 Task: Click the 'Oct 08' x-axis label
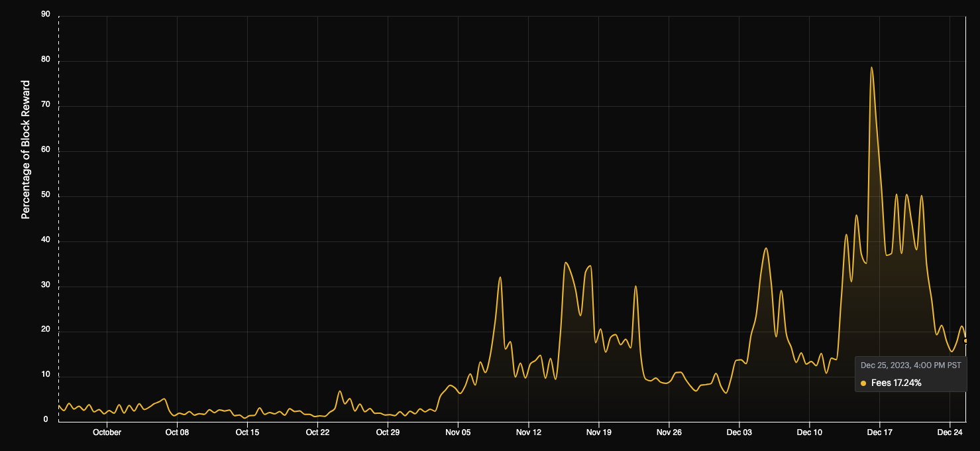pyautogui.click(x=177, y=432)
